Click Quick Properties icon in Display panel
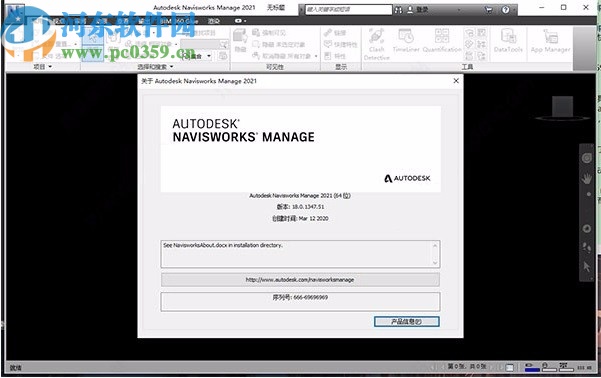The width and height of the screenshot is (601, 378). (x=328, y=44)
